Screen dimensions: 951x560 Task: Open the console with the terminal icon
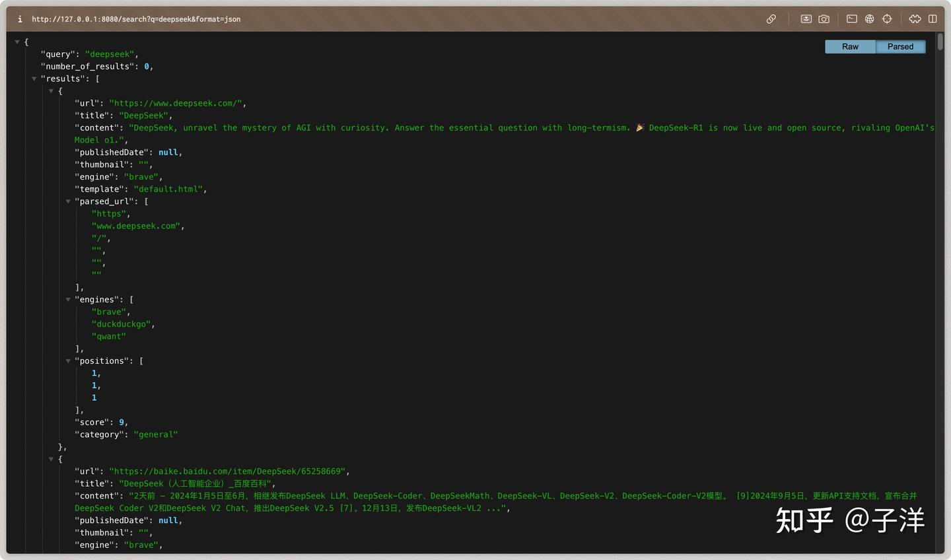[852, 19]
